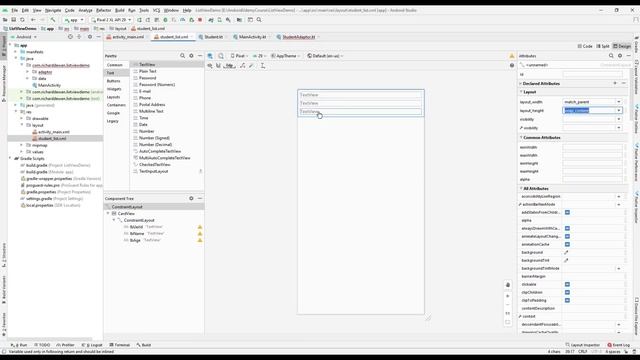Click background attribute color picker icon
640x360 pixels.
point(566,252)
